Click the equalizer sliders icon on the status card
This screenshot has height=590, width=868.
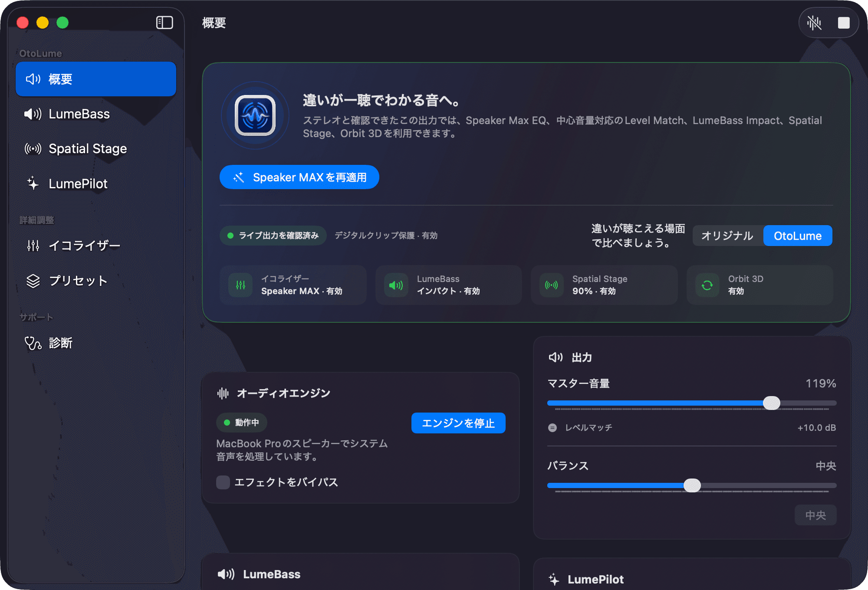[240, 285]
